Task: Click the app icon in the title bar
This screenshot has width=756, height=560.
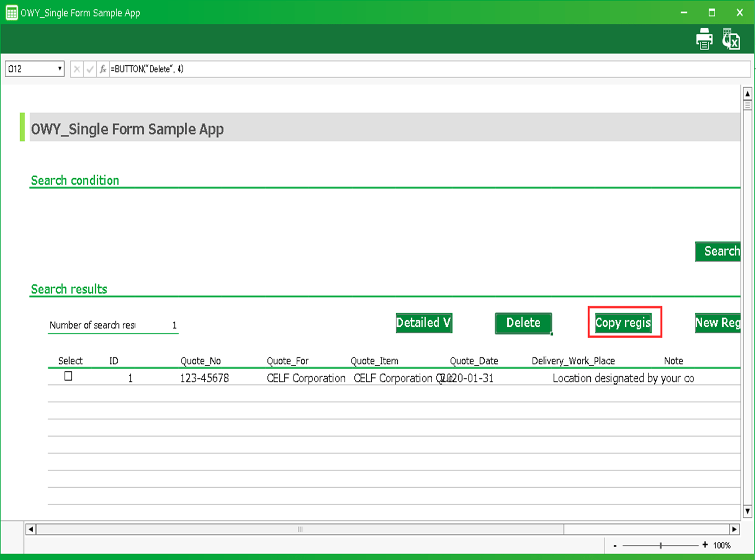Action: pos(11,13)
